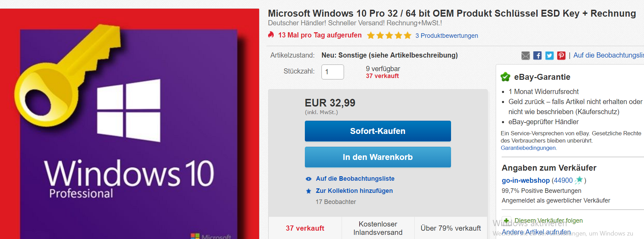This screenshot has width=644, height=239.
Task: Open the Garantiebedingungen link
Action: click(529, 148)
